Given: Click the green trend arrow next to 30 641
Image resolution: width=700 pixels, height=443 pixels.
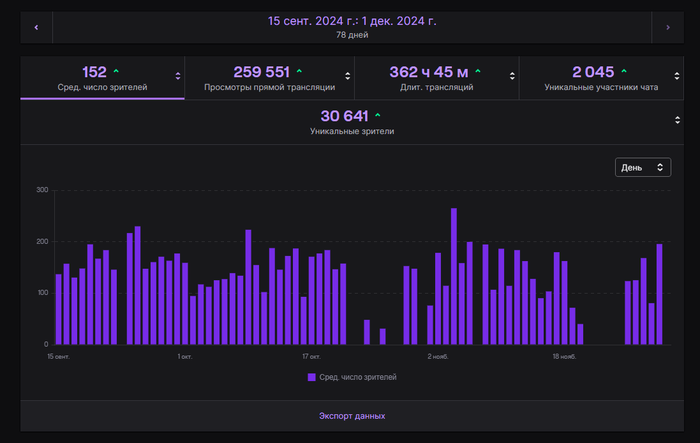Looking at the screenshot, I should pyautogui.click(x=378, y=115).
